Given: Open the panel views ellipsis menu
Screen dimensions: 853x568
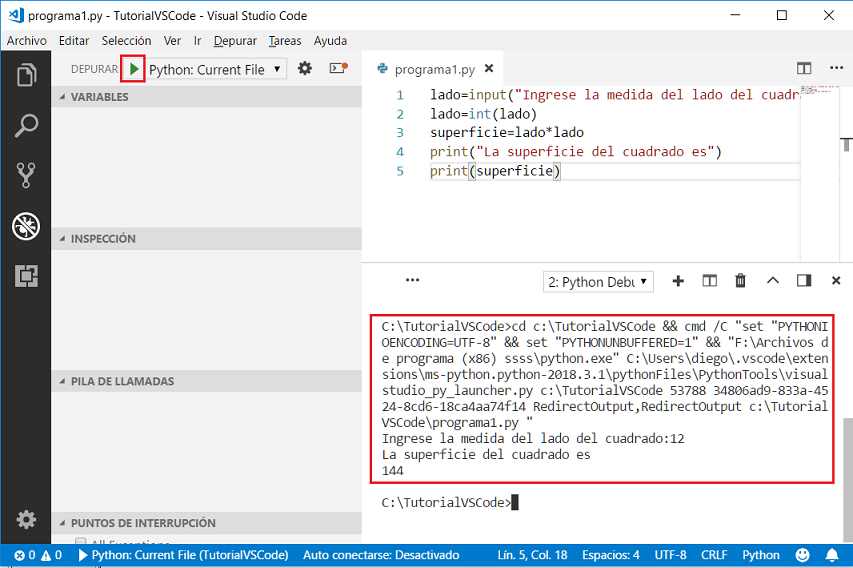Looking at the screenshot, I should pos(412,280).
